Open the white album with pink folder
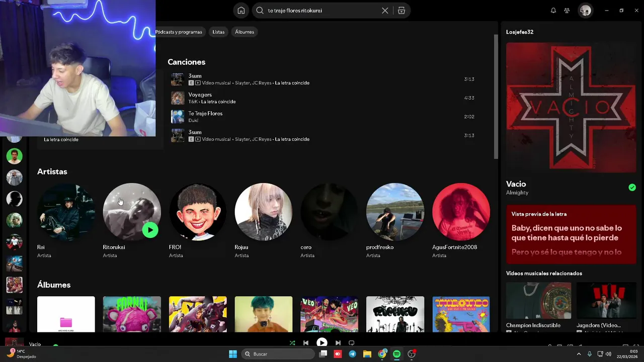This screenshot has height=362, width=644. pos(66,314)
